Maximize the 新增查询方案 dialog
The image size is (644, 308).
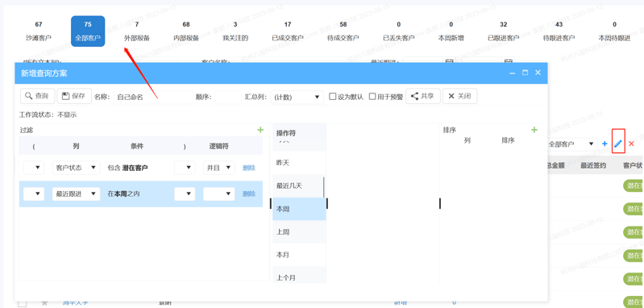point(525,73)
